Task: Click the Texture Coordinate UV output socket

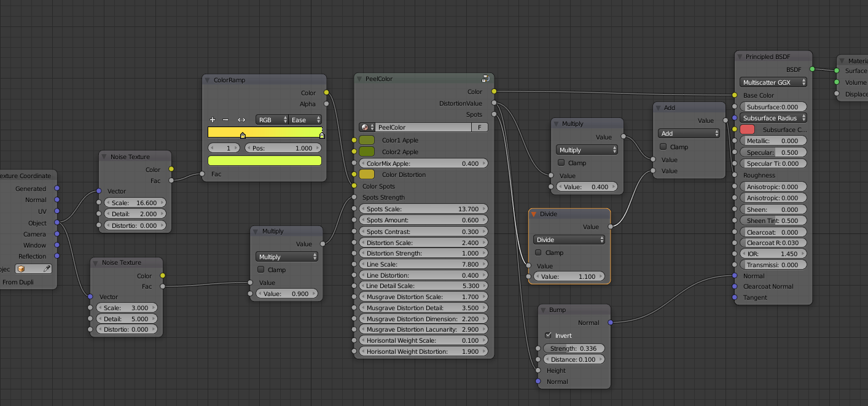Action: (x=57, y=211)
